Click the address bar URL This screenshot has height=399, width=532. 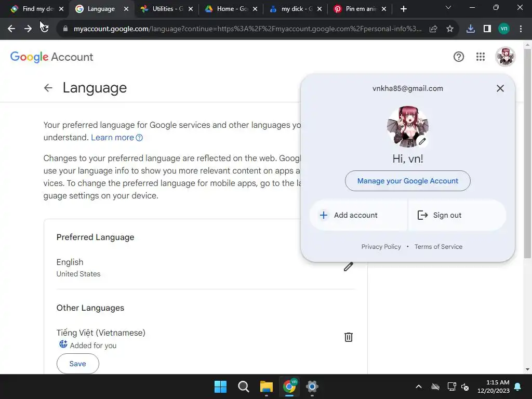(248, 29)
